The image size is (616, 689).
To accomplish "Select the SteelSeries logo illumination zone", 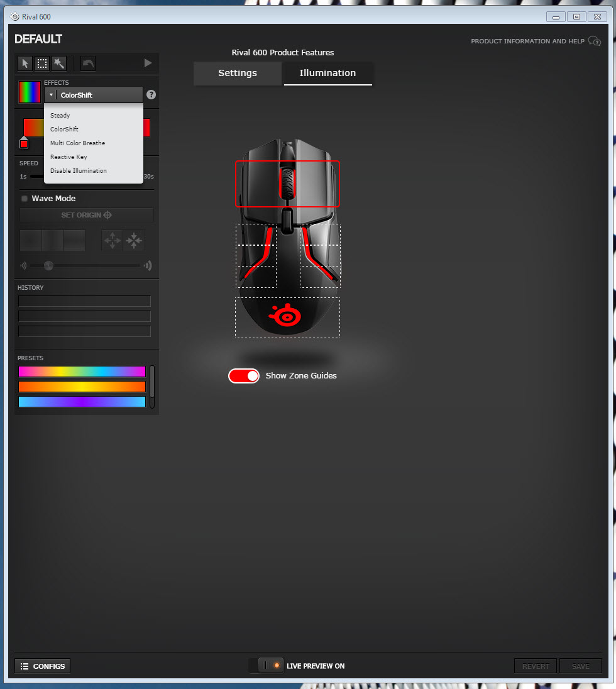I will [287, 317].
